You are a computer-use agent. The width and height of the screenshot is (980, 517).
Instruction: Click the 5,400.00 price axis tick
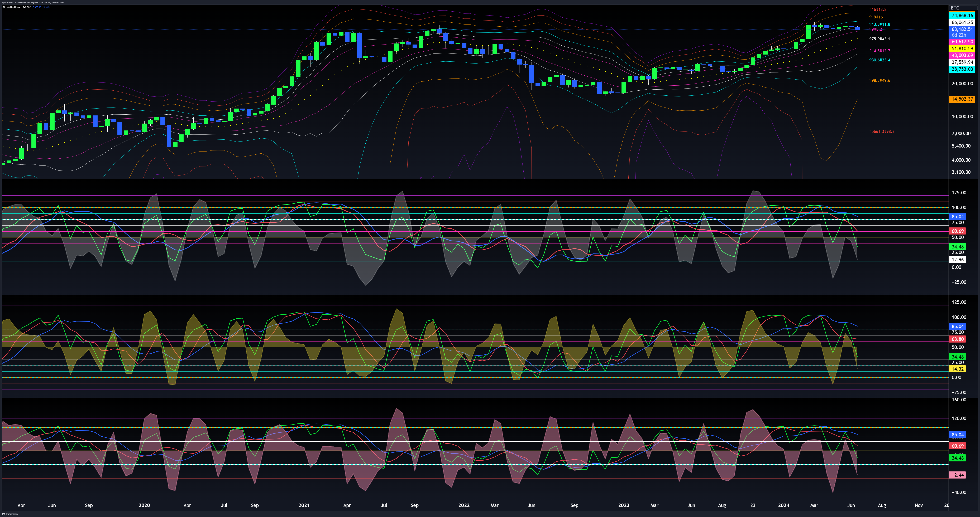[x=961, y=146]
